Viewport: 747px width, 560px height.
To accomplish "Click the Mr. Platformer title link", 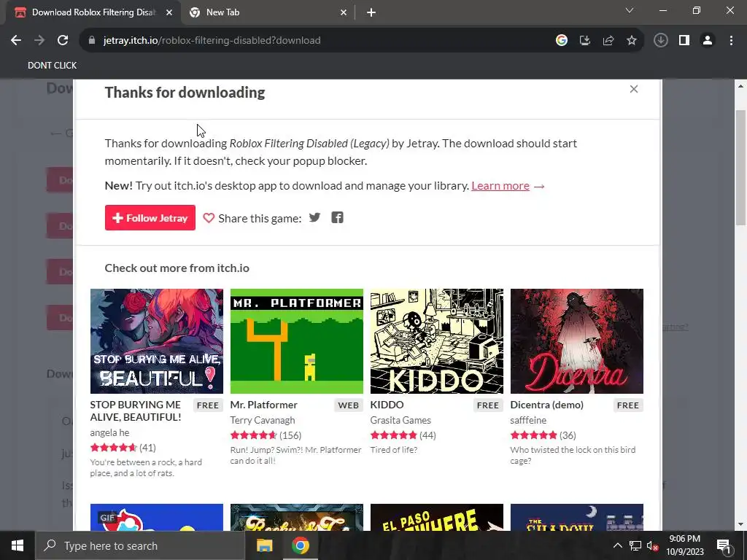I will coord(263,405).
